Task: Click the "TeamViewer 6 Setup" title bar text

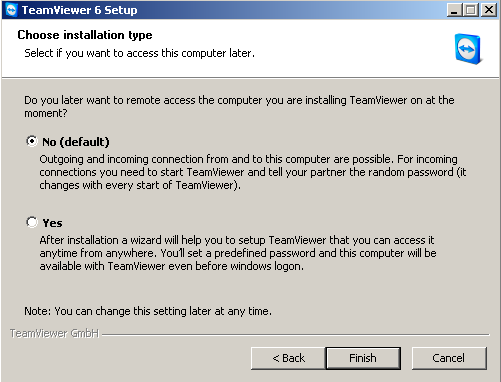Action: [80, 10]
